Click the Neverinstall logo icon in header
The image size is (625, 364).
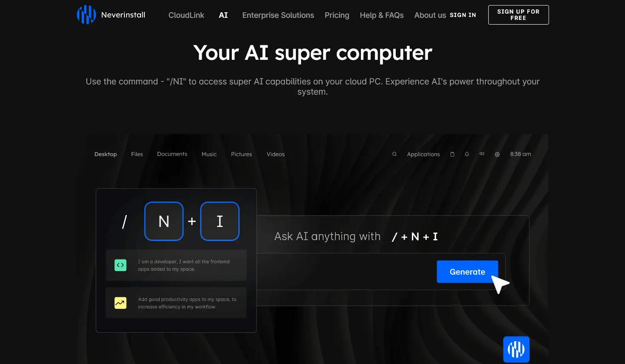coord(86,15)
